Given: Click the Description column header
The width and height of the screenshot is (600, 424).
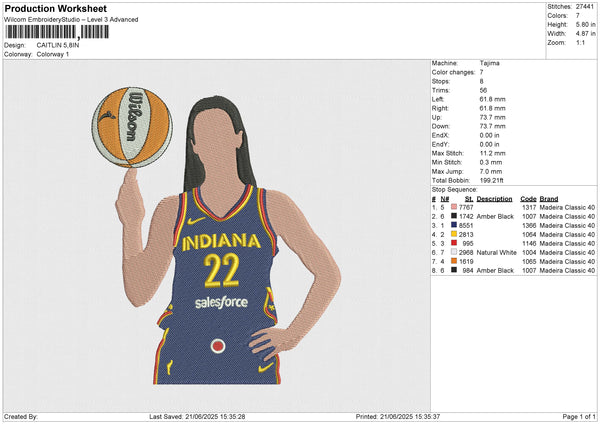Looking at the screenshot, I should (494, 199).
